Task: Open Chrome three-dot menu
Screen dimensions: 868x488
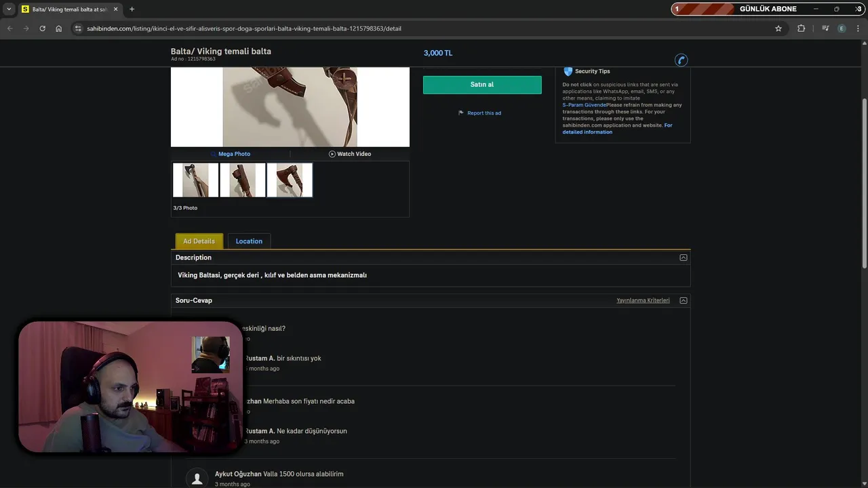Action: click(x=859, y=28)
